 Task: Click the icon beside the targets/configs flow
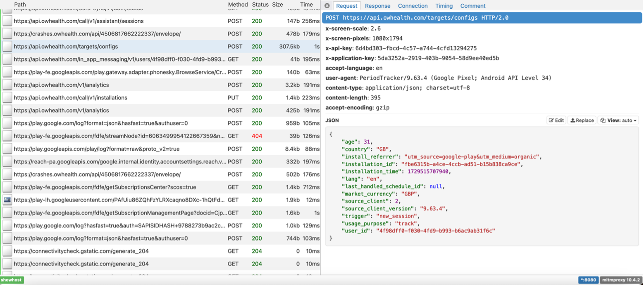tap(7, 47)
